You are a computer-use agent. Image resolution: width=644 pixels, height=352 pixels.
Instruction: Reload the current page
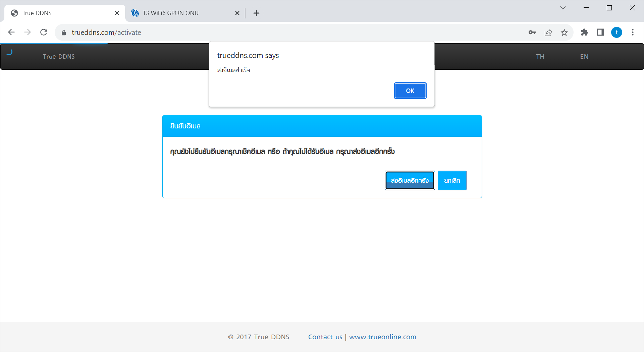tap(44, 32)
